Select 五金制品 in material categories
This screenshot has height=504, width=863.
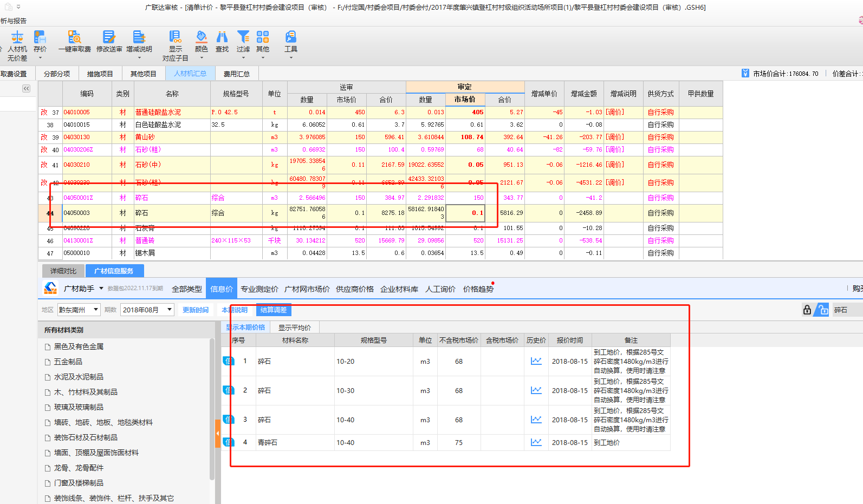68,362
